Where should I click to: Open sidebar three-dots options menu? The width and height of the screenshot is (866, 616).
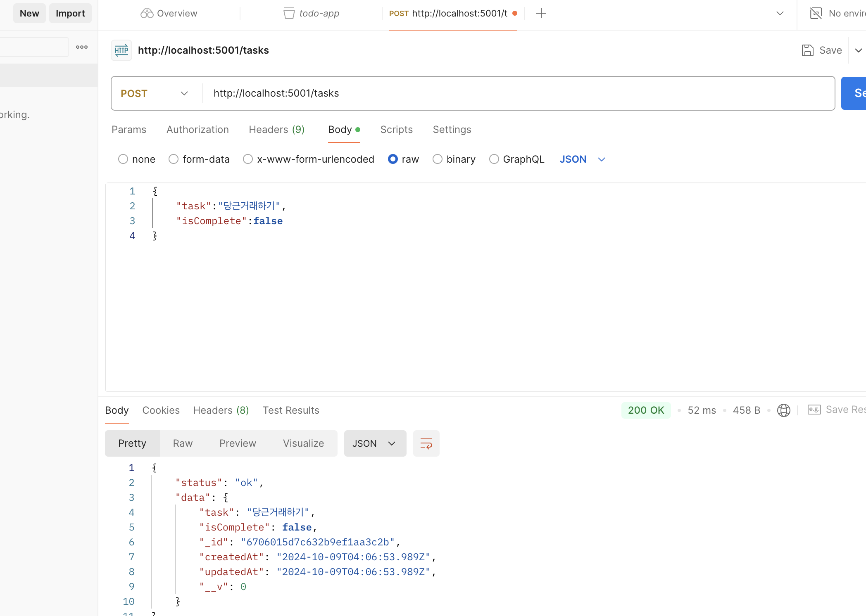click(82, 47)
